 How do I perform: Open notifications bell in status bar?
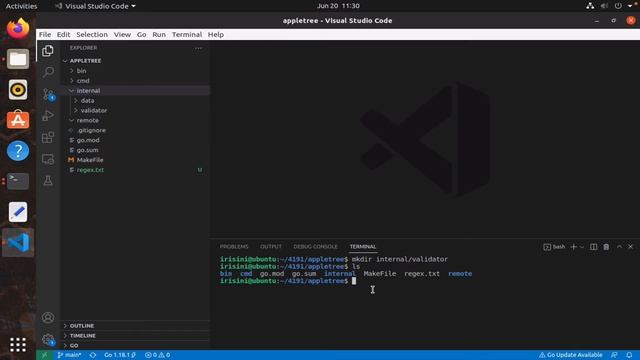coord(629,355)
